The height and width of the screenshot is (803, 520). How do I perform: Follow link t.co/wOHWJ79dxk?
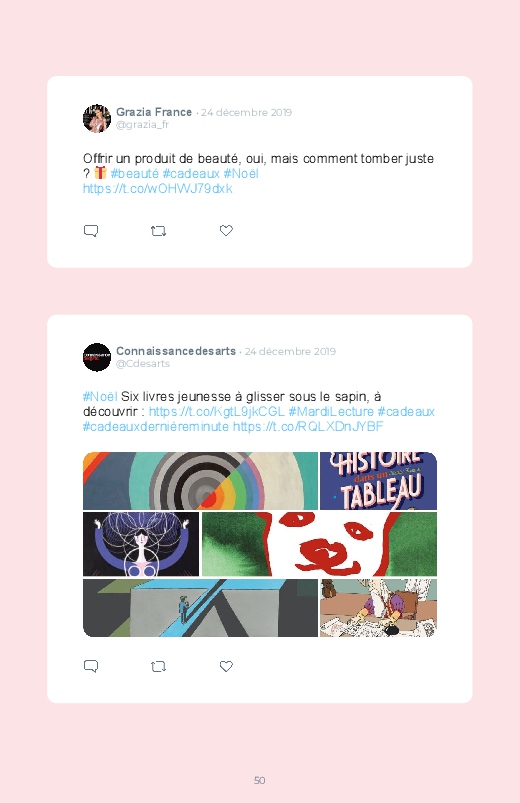point(157,188)
